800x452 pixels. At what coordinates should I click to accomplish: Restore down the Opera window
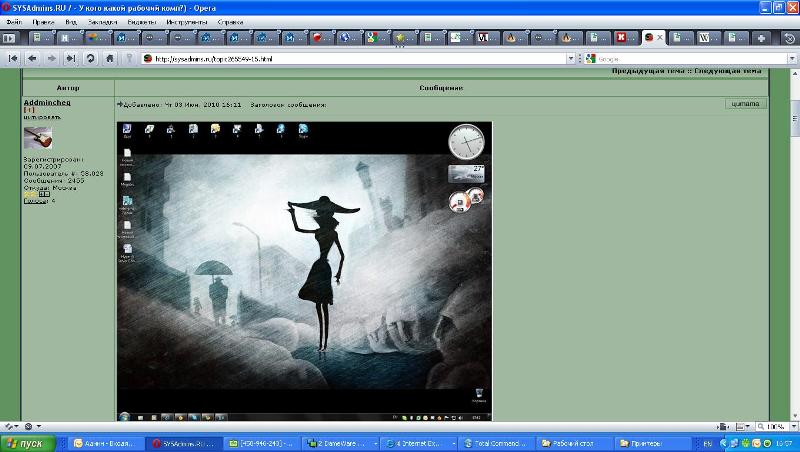pyautogui.click(x=779, y=8)
